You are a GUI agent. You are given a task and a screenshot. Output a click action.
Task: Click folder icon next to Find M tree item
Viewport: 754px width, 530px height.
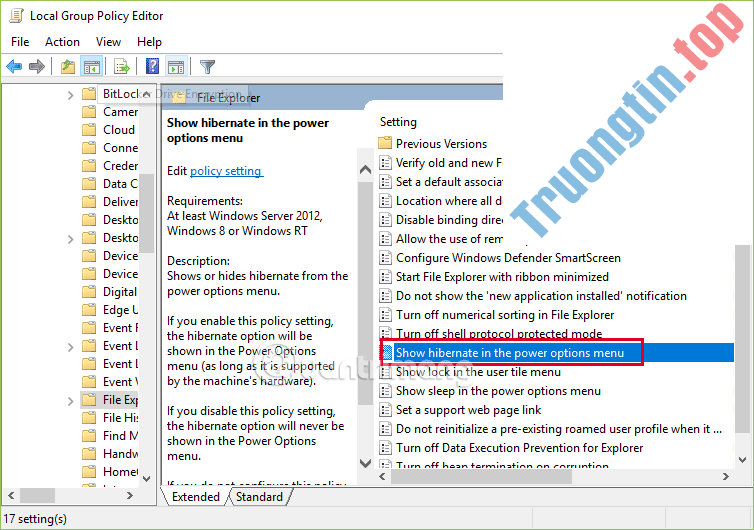coord(89,436)
